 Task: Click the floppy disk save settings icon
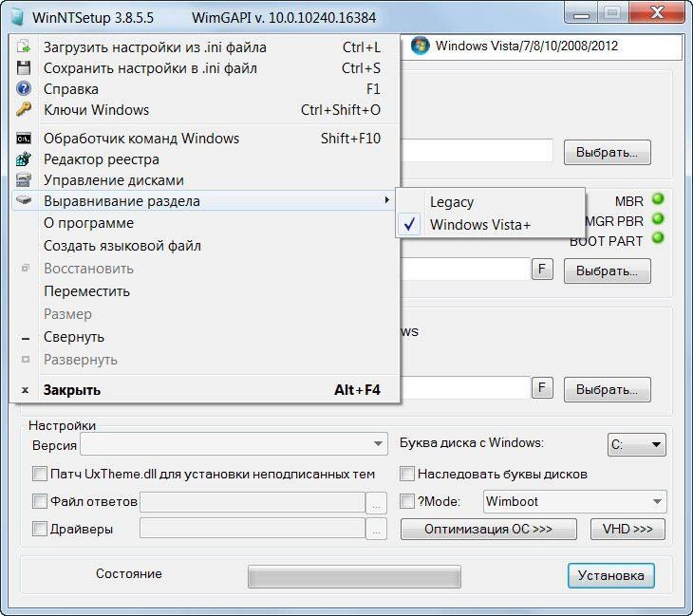click(x=24, y=67)
